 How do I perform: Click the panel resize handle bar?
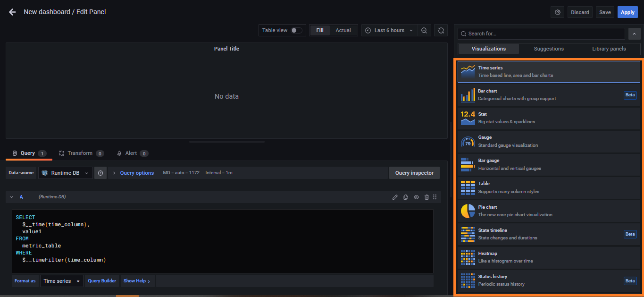point(226,142)
